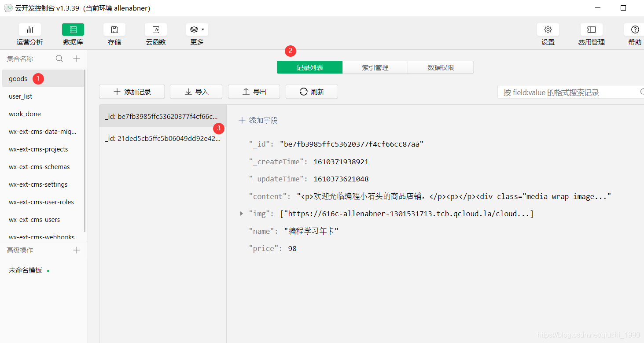Open wx-ext-cms-schemas collection
This screenshot has width=644, height=343.
[42, 167]
